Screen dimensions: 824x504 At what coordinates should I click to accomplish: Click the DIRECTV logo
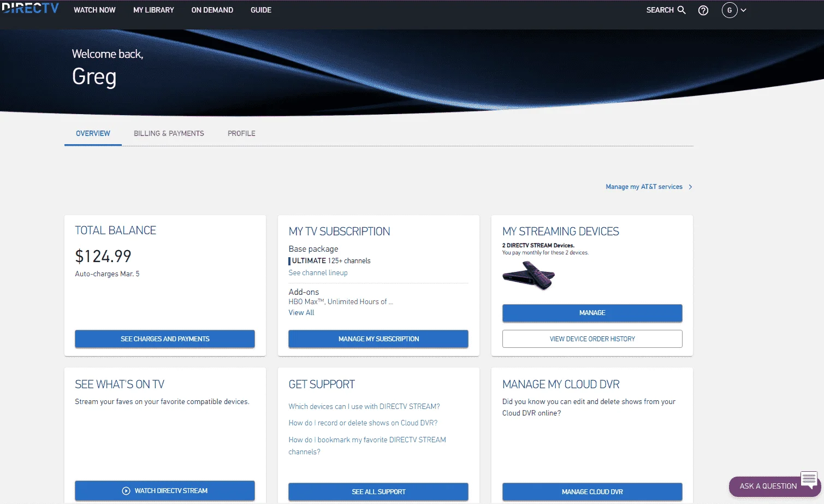click(x=30, y=8)
